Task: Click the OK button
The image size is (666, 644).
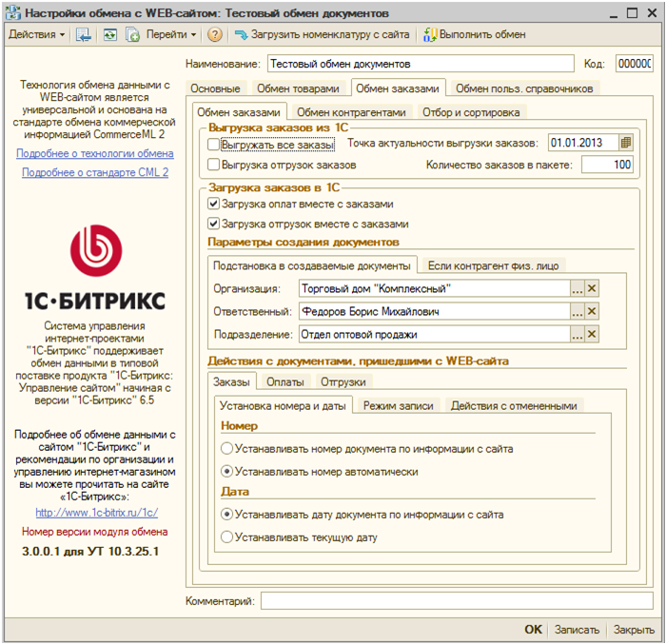Action: pyautogui.click(x=533, y=629)
